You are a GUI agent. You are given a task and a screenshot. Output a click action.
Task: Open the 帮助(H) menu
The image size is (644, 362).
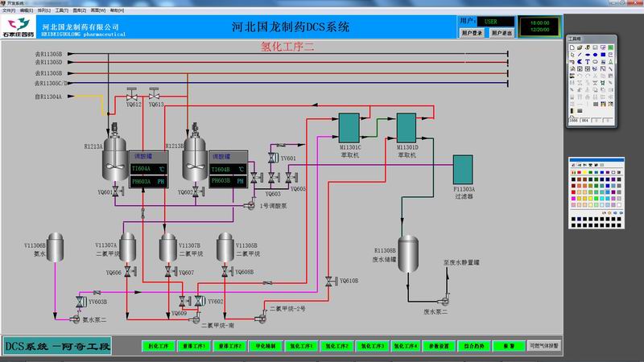pos(117,10)
